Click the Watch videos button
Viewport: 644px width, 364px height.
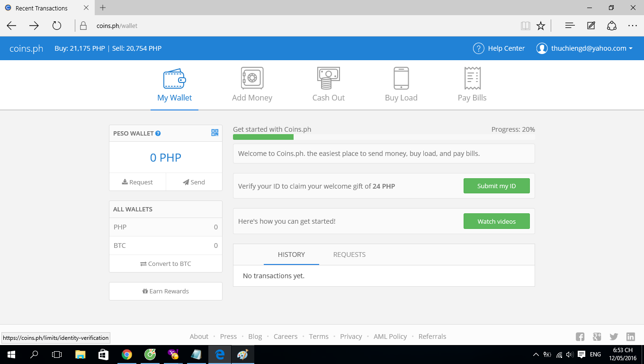click(x=496, y=221)
